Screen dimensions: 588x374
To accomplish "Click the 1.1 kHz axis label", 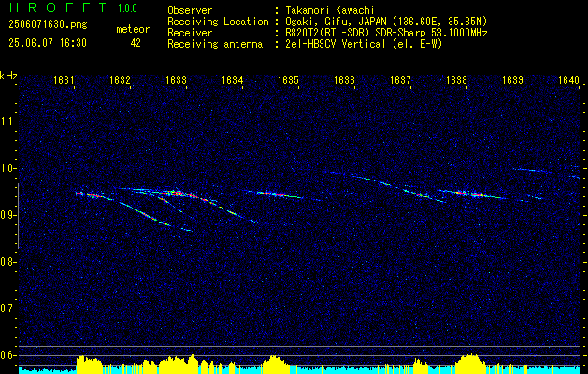I will tap(7, 122).
